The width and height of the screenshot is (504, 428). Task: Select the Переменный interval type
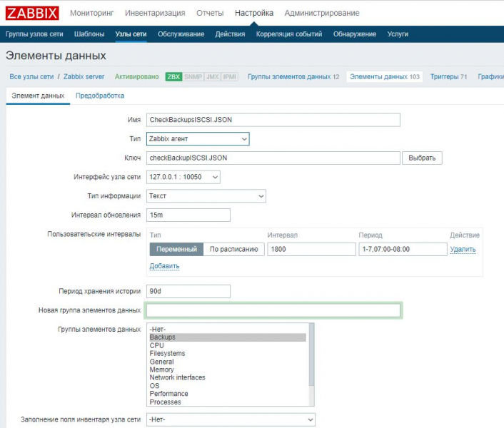pyautogui.click(x=176, y=249)
